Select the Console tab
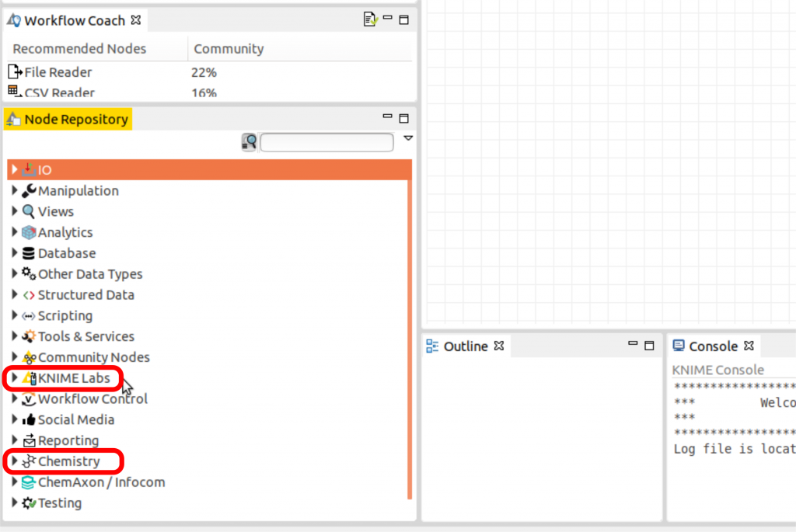 (x=714, y=346)
